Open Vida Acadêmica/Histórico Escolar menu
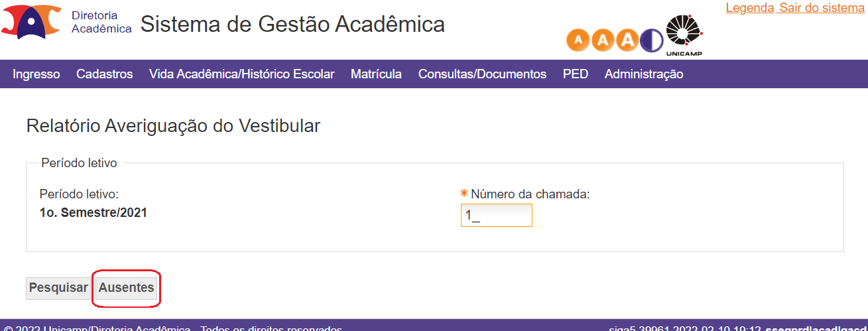Image resolution: width=868 pixels, height=331 pixels. coord(242,74)
